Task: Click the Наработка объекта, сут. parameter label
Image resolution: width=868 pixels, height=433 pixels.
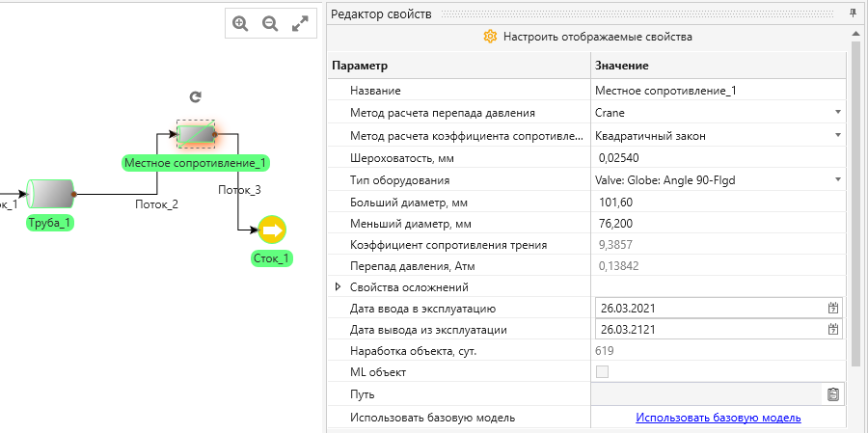Action: (413, 350)
